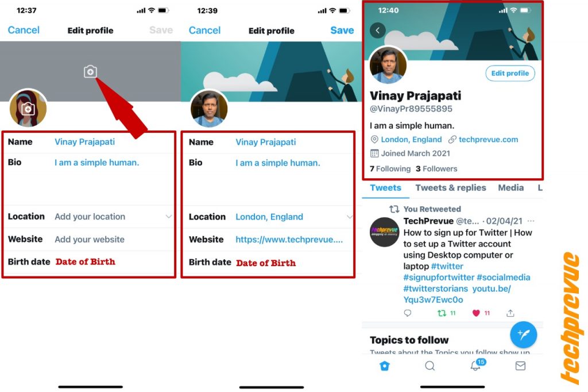Open the tweet's three-dot more menu
Image resolution: width=588 pixels, height=392 pixels.
[531, 221]
